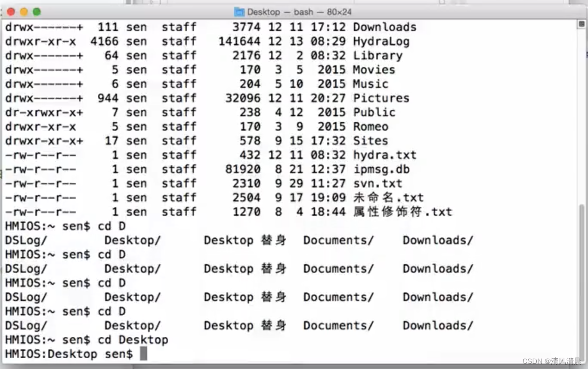The image size is (588, 369).
Task: Click the Library directory name
Action: (378, 55)
